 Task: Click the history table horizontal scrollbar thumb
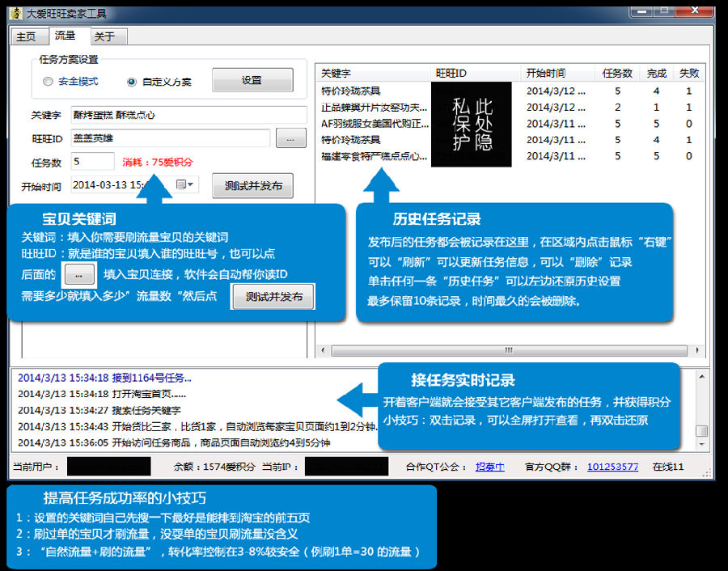tap(510, 350)
